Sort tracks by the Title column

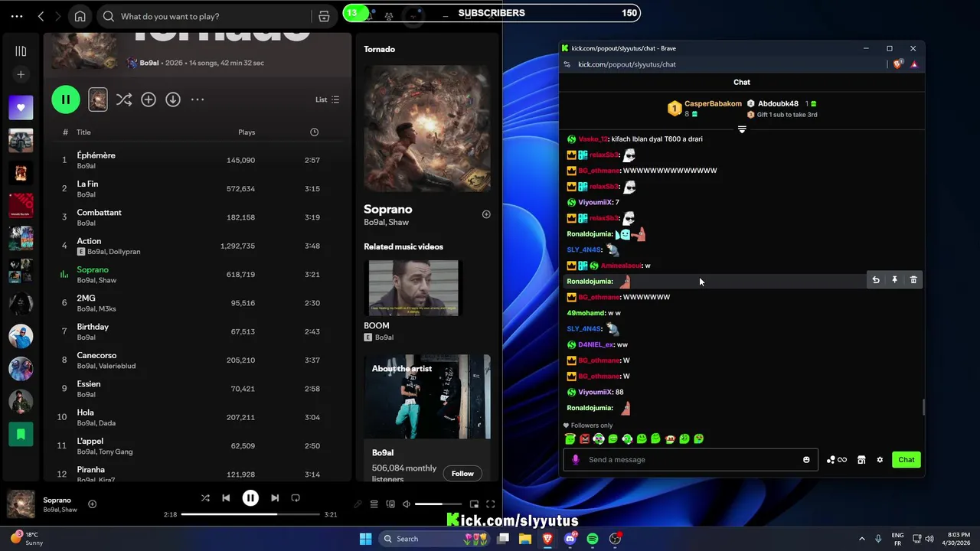tap(83, 132)
